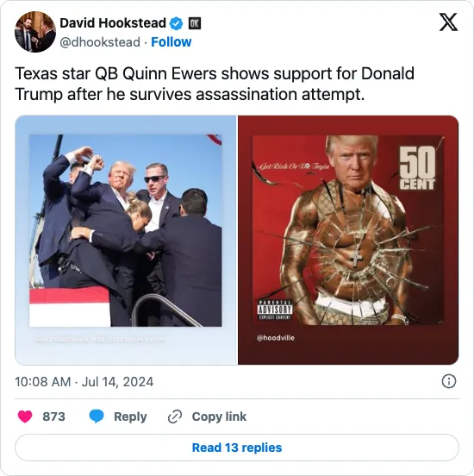Click the tweet text about Quinn Ewers
This screenshot has width=474, height=476.
[215, 84]
